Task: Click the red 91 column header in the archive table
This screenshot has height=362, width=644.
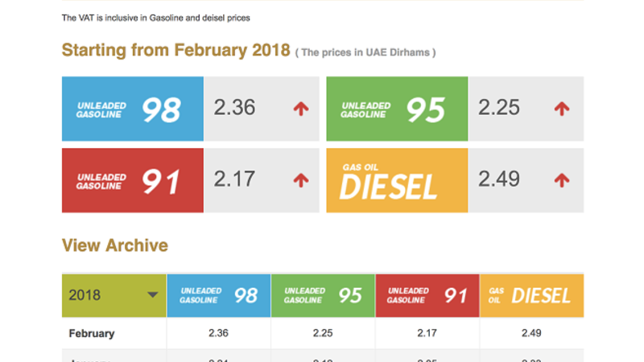Action: tap(427, 295)
